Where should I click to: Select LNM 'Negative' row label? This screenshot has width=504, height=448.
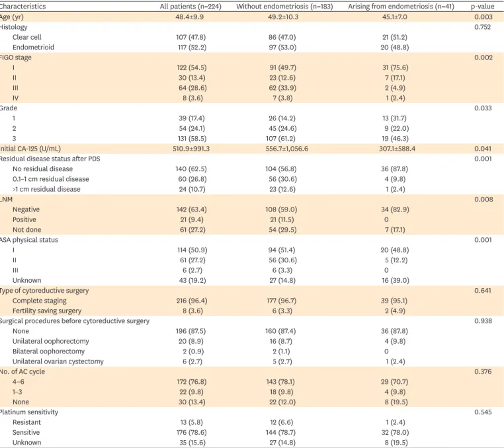26,209
